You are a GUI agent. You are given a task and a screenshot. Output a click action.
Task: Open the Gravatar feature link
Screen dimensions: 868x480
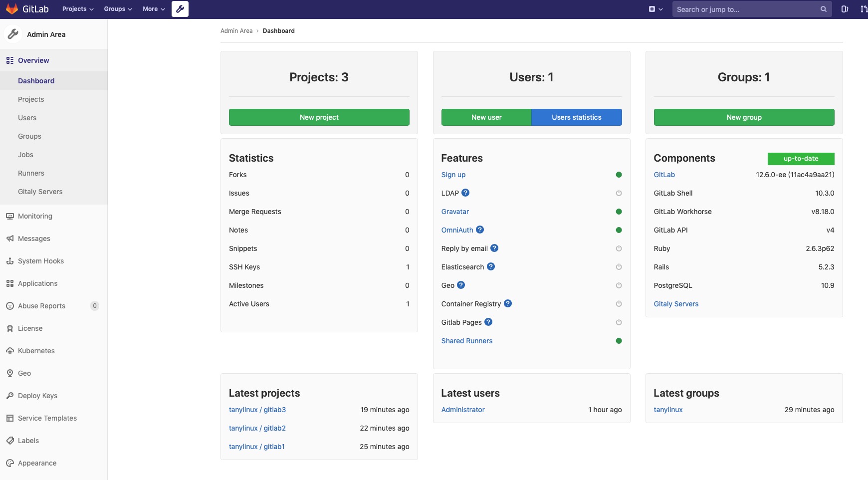(455, 212)
